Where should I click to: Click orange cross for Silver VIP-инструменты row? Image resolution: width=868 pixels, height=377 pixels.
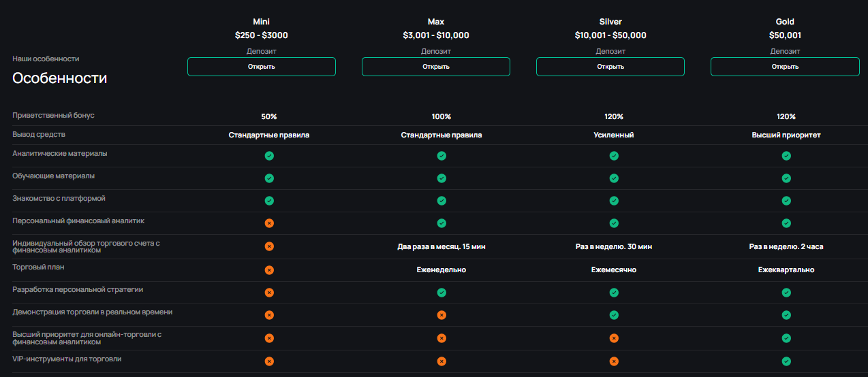click(614, 361)
